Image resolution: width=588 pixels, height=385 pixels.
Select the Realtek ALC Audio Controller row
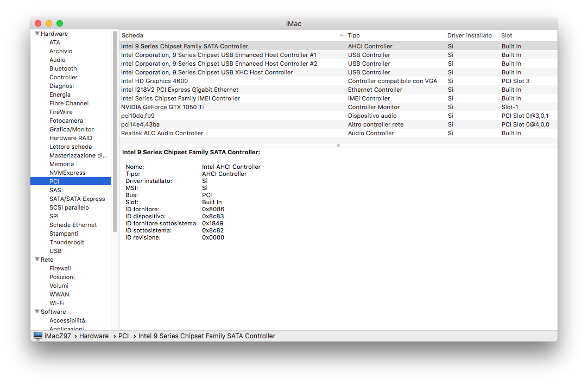pos(338,133)
